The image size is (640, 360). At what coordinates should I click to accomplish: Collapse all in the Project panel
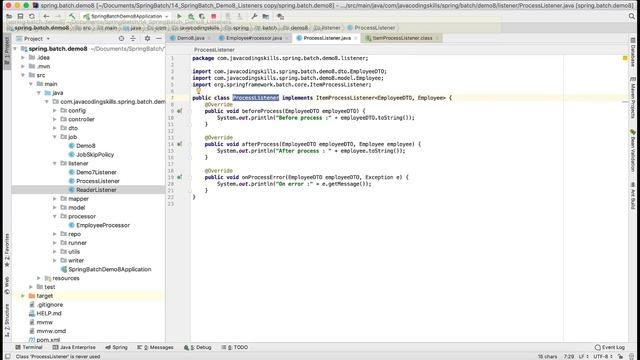click(x=133, y=38)
